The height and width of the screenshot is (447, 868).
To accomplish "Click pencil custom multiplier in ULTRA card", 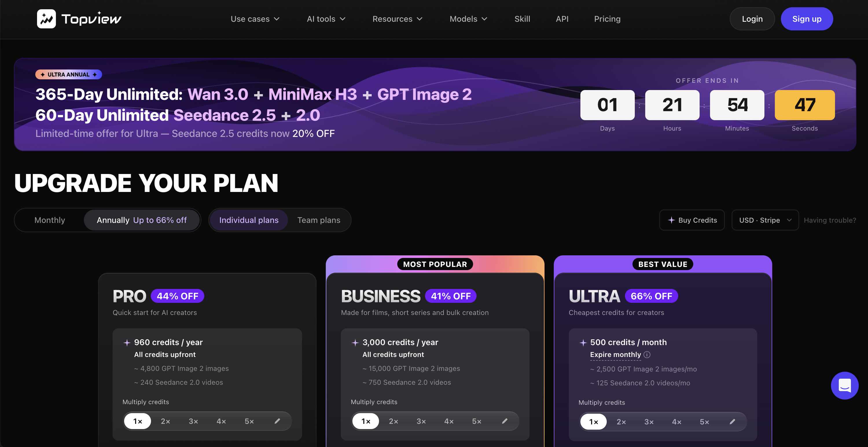I will point(733,422).
